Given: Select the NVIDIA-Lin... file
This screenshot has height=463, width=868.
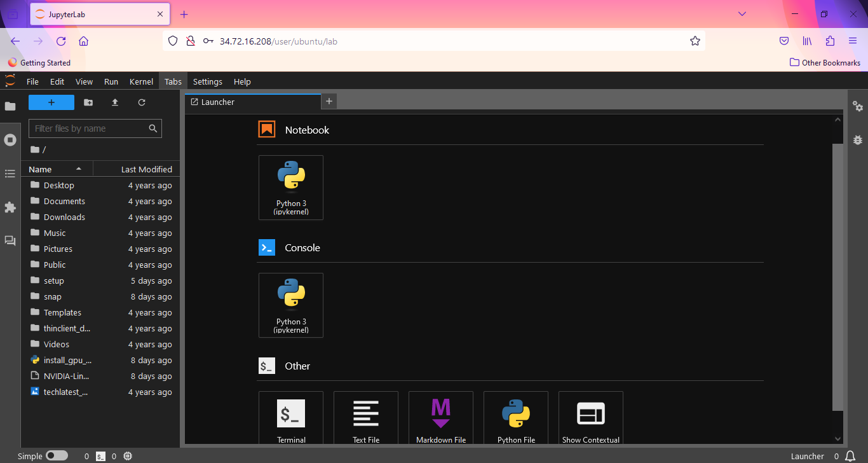Looking at the screenshot, I should click(x=100, y=376).
